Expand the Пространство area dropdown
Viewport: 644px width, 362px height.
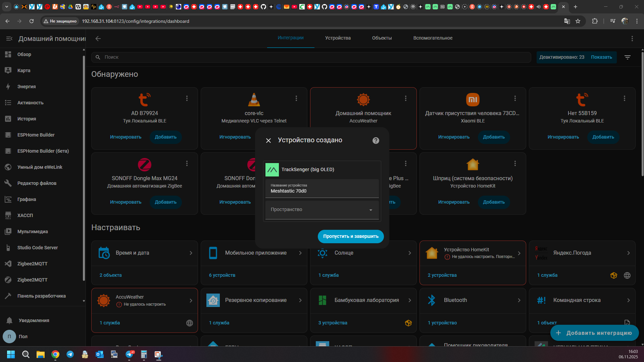click(322, 210)
